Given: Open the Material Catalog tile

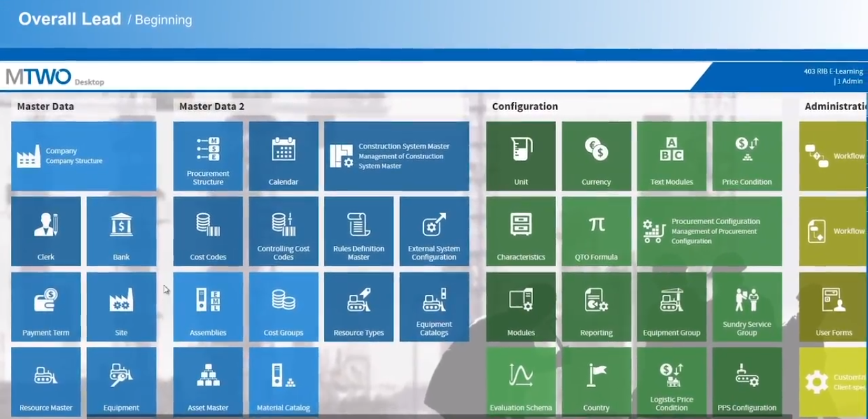Looking at the screenshot, I should tap(283, 381).
